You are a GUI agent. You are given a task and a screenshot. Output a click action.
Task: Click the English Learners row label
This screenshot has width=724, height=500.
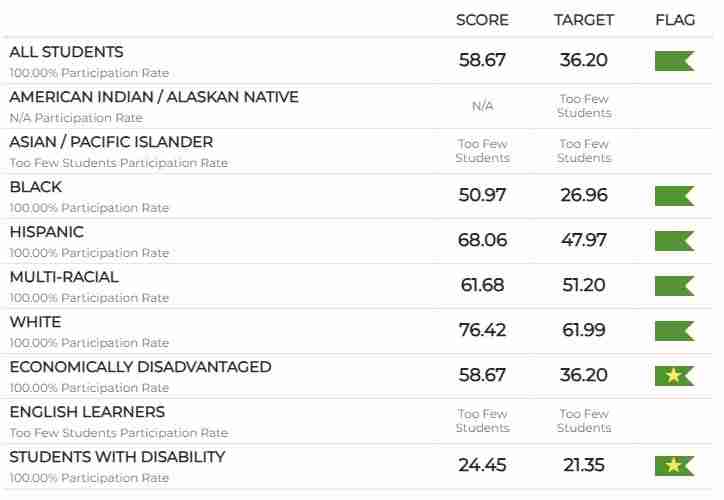point(87,412)
